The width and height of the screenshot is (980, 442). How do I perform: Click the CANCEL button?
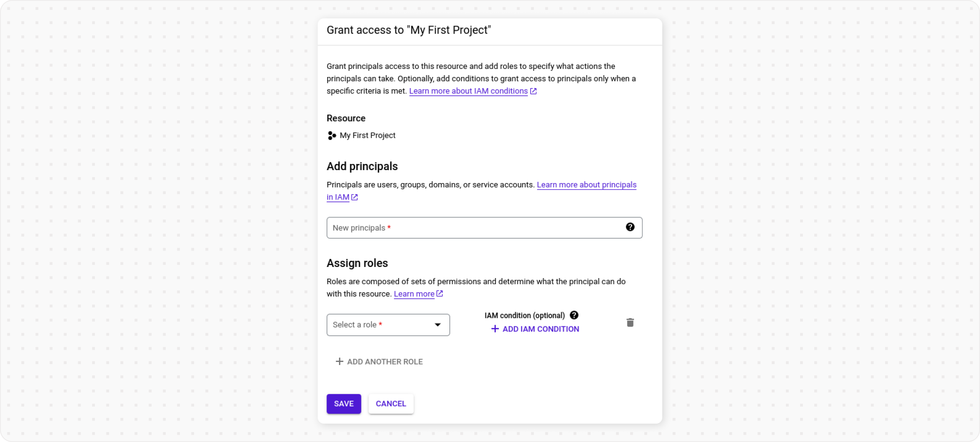tap(390, 403)
